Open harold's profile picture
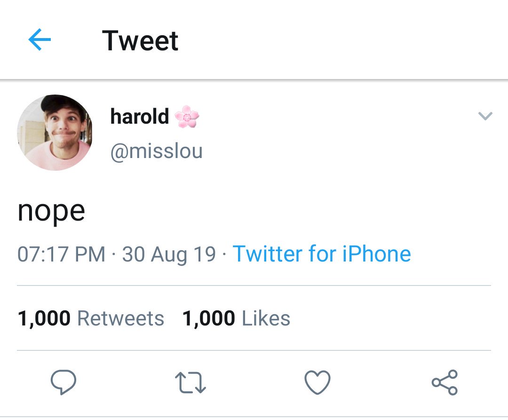 click(55, 133)
